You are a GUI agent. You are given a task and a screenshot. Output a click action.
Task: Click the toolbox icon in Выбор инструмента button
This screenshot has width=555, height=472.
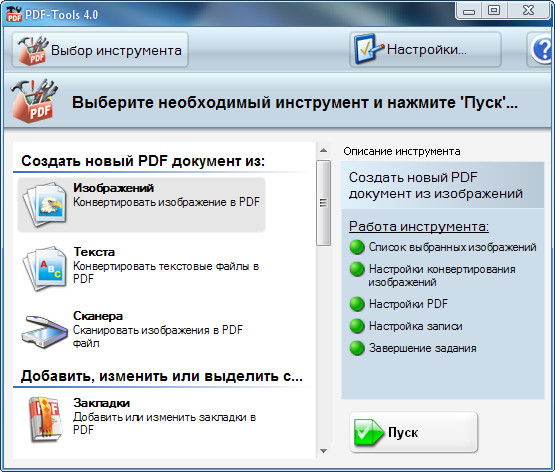(34, 50)
